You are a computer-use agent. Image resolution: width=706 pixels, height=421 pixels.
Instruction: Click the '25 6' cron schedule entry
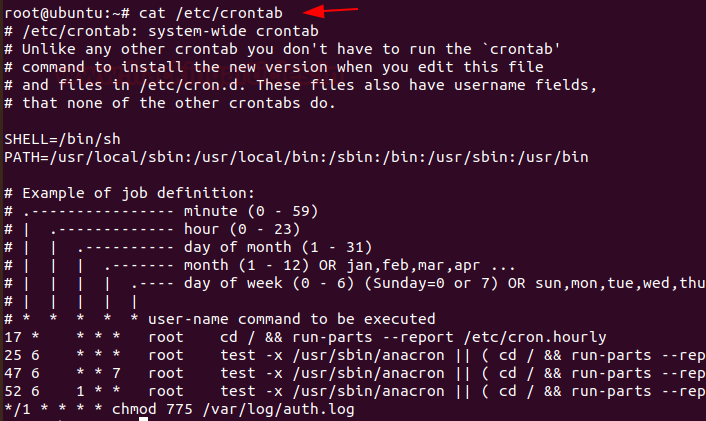point(22,355)
